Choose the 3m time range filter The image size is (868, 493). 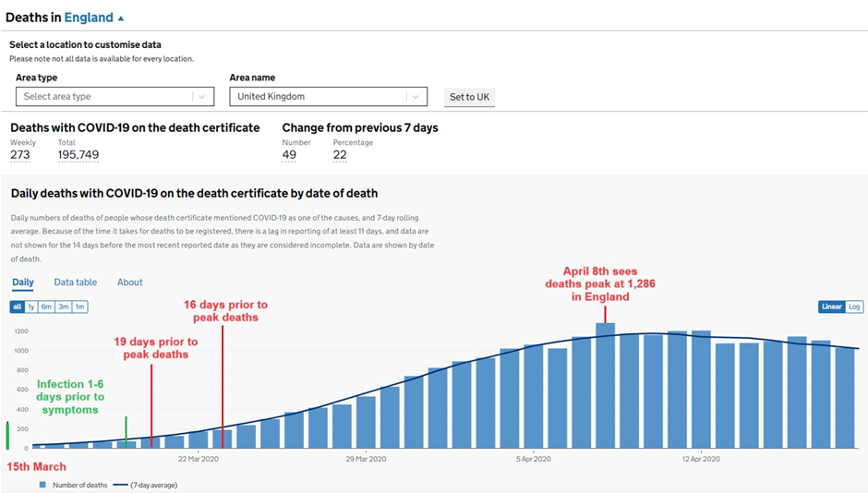tap(63, 307)
